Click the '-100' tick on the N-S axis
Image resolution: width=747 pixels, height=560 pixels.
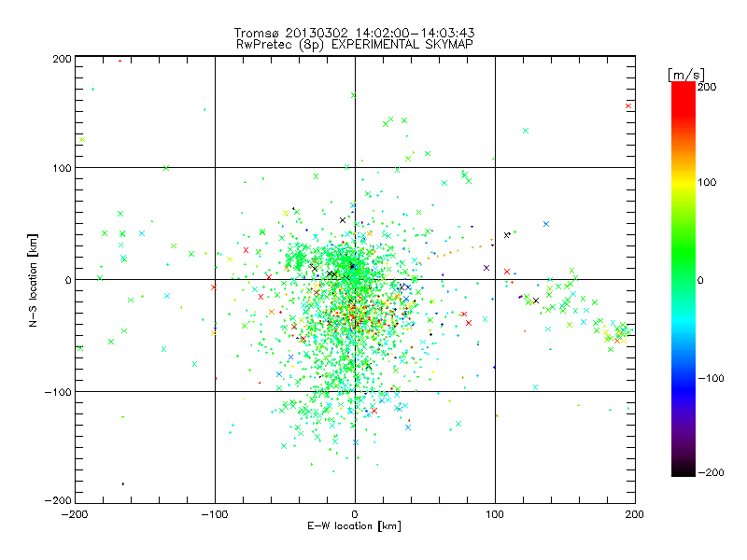coord(58,392)
